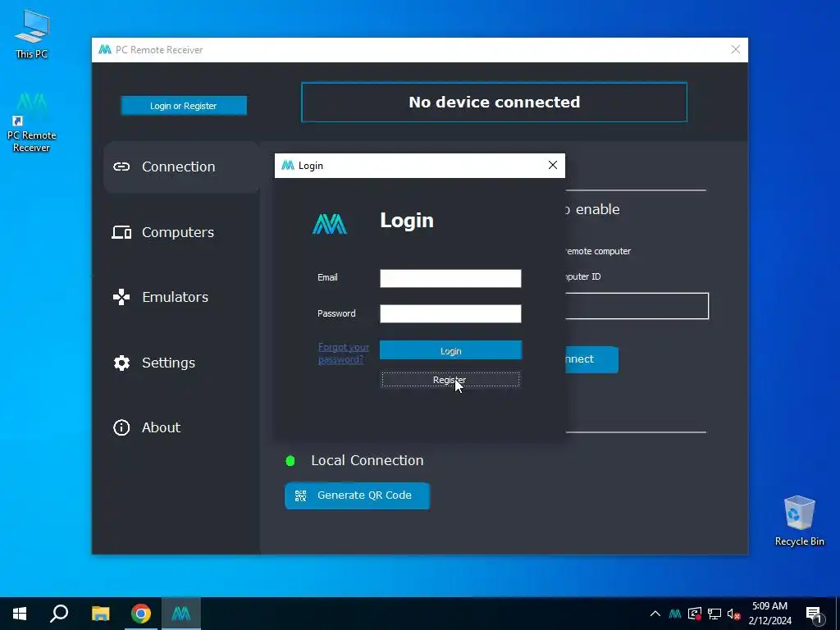
Task: Close the Login dialog
Action: click(553, 165)
